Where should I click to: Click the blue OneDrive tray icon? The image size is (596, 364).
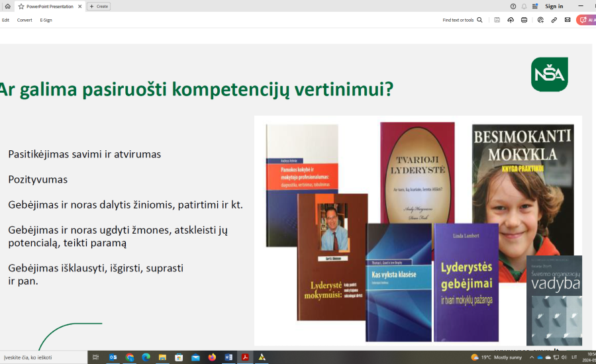click(x=540, y=357)
